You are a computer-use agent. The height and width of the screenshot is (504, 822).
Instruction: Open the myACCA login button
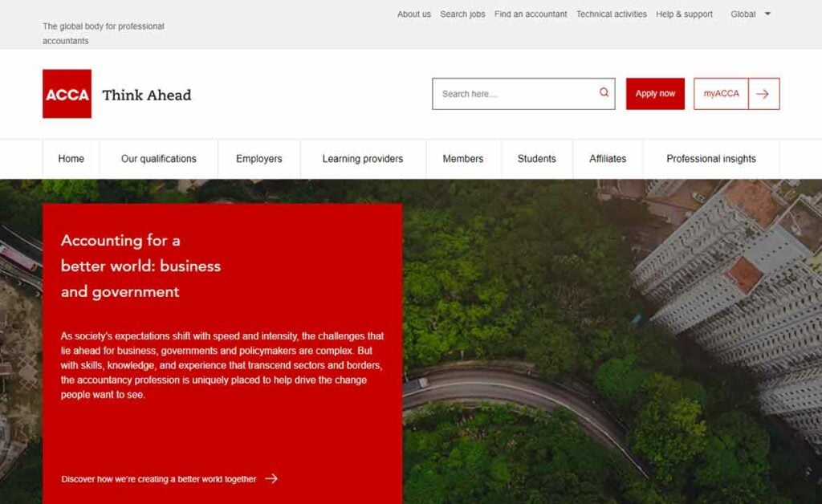click(722, 94)
